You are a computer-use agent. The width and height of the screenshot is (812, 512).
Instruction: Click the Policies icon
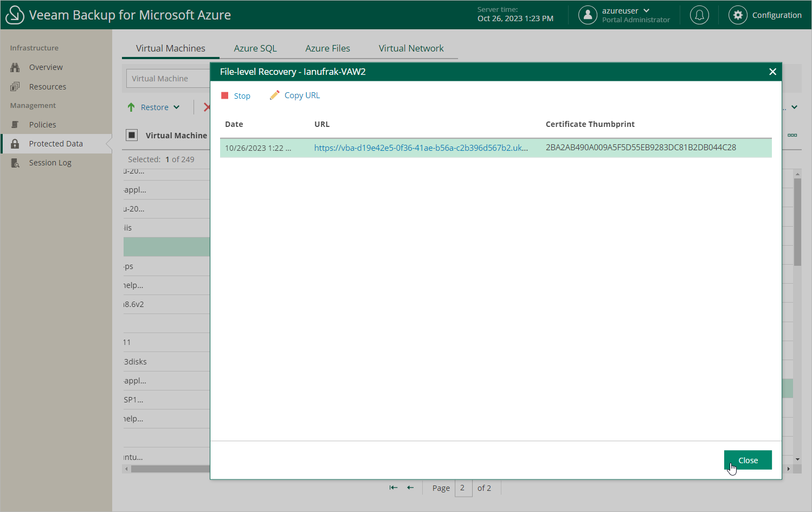tap(15, 125)
